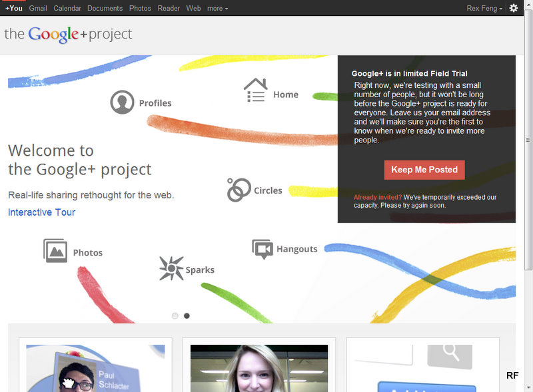Viewport: 533px width, 392px height.
Task: Open Documents from the top navigation
Action: click(x=105, y=8)
